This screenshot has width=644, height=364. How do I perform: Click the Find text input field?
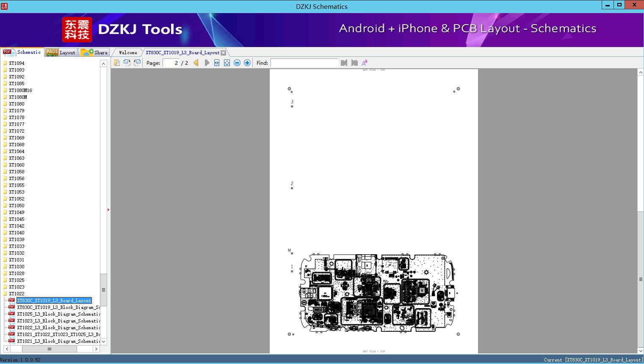coord(304,63)
